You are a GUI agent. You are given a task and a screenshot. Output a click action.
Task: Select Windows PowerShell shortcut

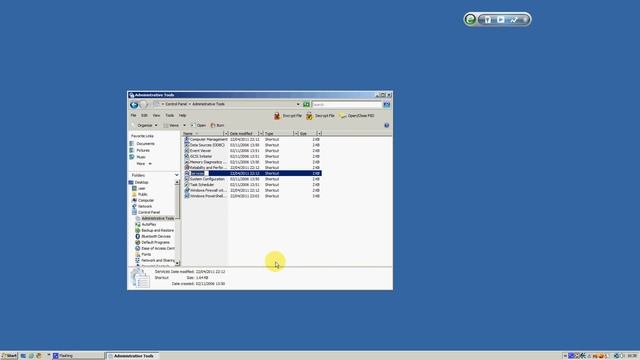205,196
